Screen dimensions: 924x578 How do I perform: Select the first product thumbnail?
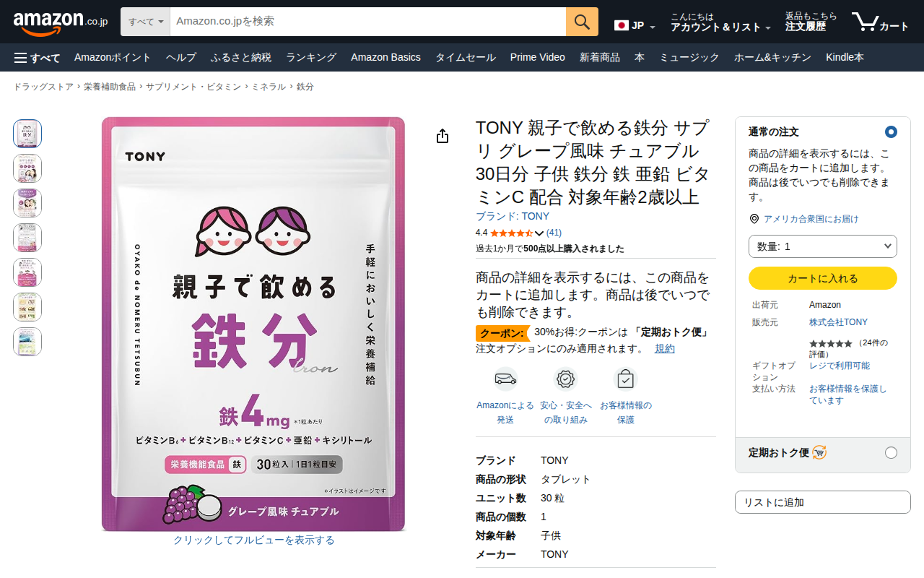pyautogui.click(x=27, y=134)
